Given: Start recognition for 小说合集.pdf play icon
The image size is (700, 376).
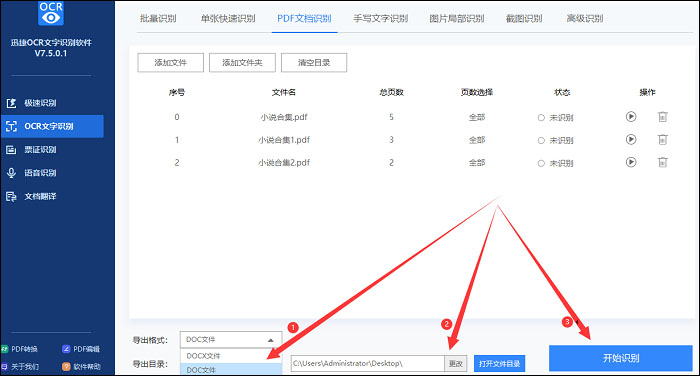Looking at the screenshot, I should 631,117.
